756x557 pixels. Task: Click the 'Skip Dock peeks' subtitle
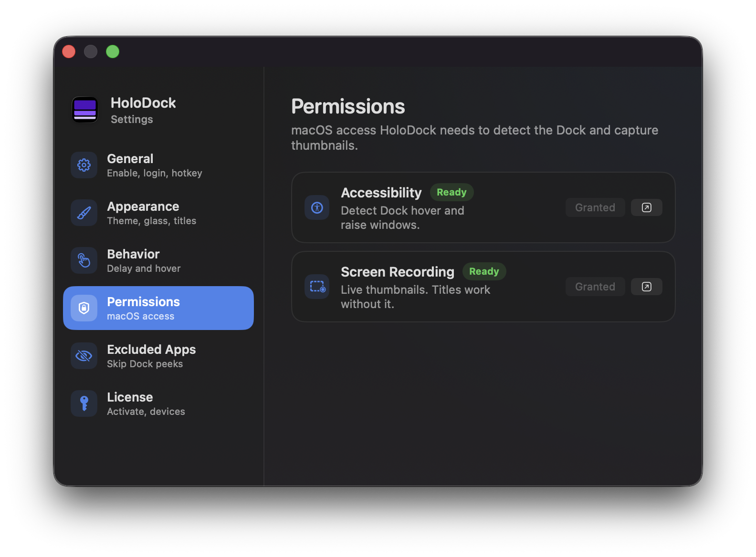(145, 364)
